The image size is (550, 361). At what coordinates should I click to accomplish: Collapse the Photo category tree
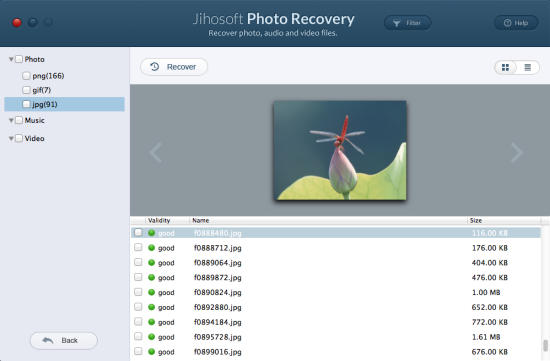pos(11,59)
